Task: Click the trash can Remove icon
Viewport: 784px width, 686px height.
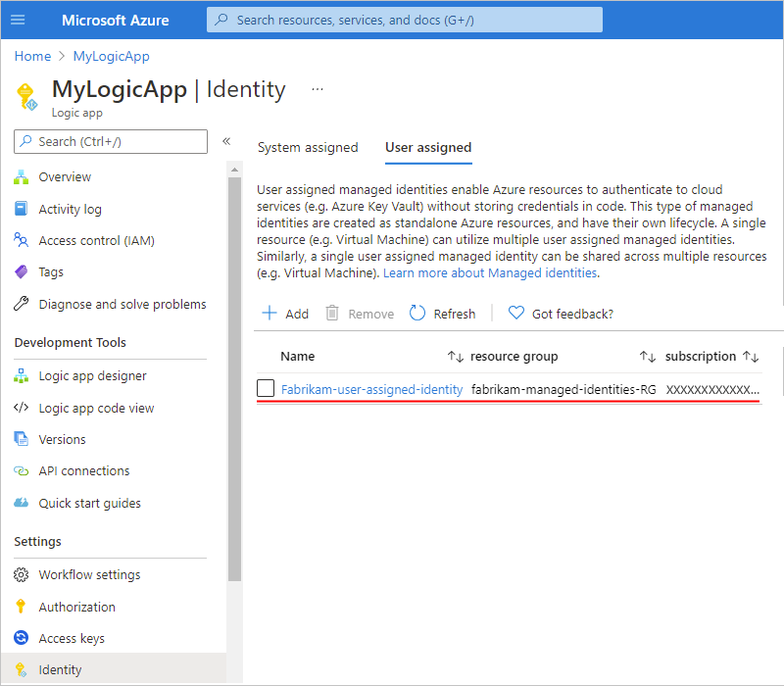Action: pos(332,313)
